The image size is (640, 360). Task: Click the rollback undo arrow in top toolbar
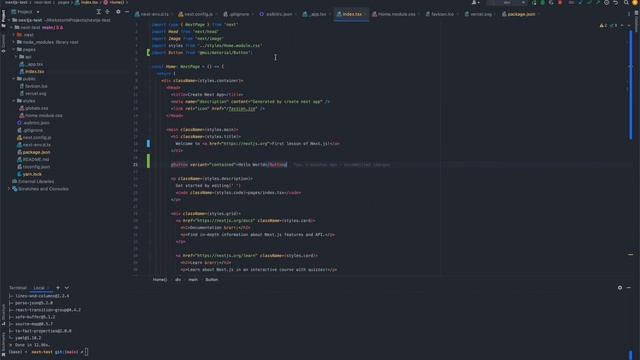tap(616, 2)
